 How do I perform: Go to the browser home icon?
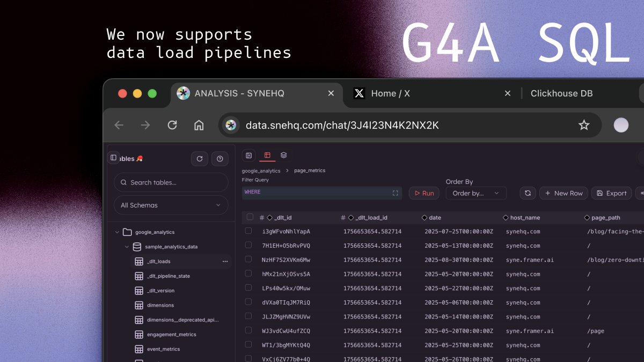coord(199,125)
